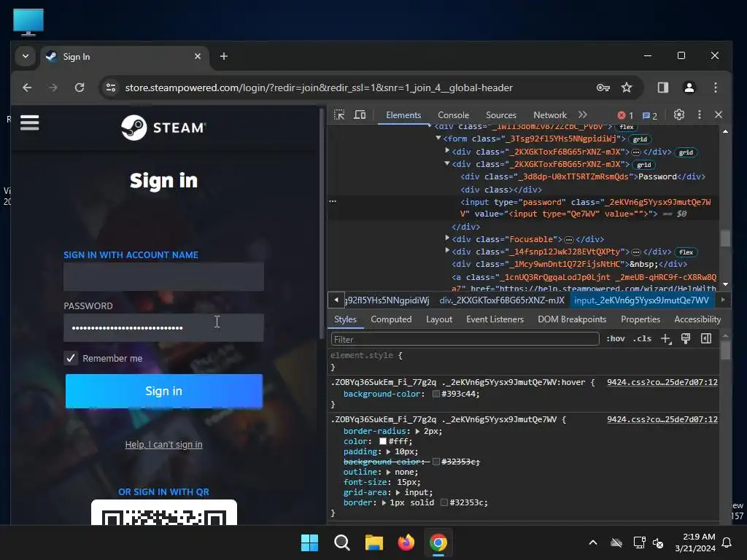Open the saved password key icon

(x=603, y=87)
